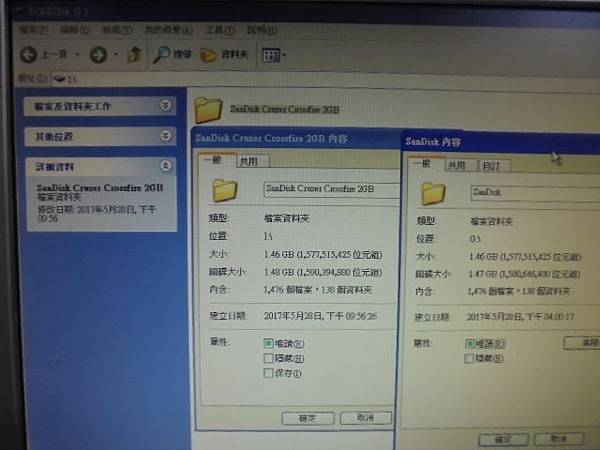Click disk size 1.48 GB in Cruzer Crossfire properties
Screen dimensions: 600x450
[x=323, y=272]
